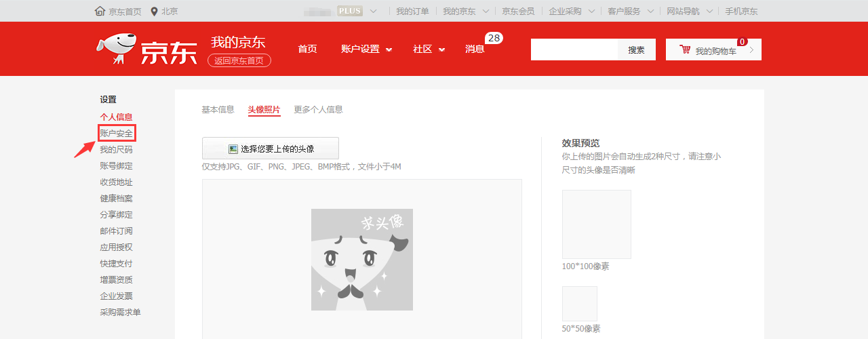868x339 pixels.
Task: Open 我的尺码 in sidebar
Action: point(116,149)
